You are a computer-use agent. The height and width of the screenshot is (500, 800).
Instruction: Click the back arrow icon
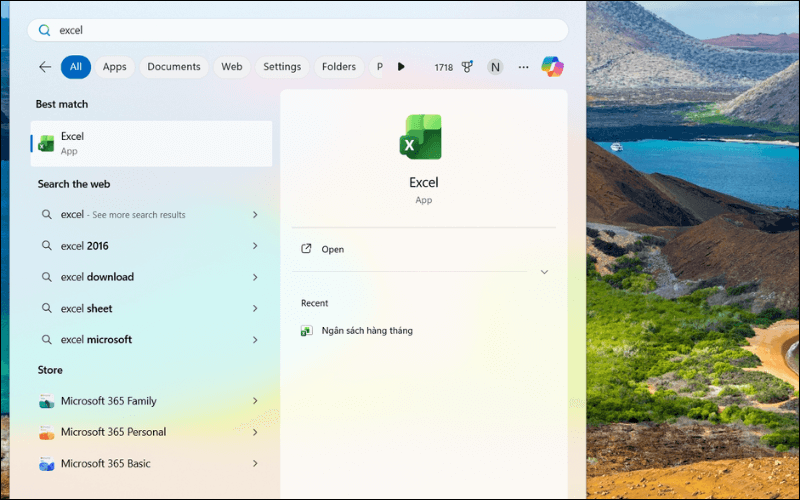click(x=45, y=67)
